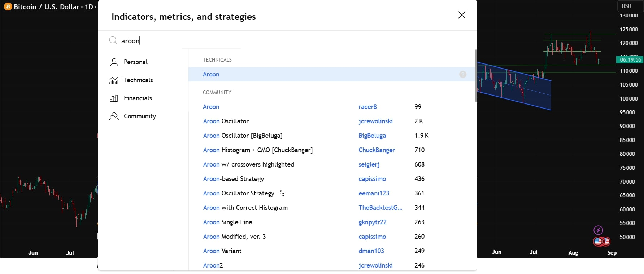644x274 pixels.
Task: Click the aroon search input field
Action: pyautogui.click(x=289, y=41)
